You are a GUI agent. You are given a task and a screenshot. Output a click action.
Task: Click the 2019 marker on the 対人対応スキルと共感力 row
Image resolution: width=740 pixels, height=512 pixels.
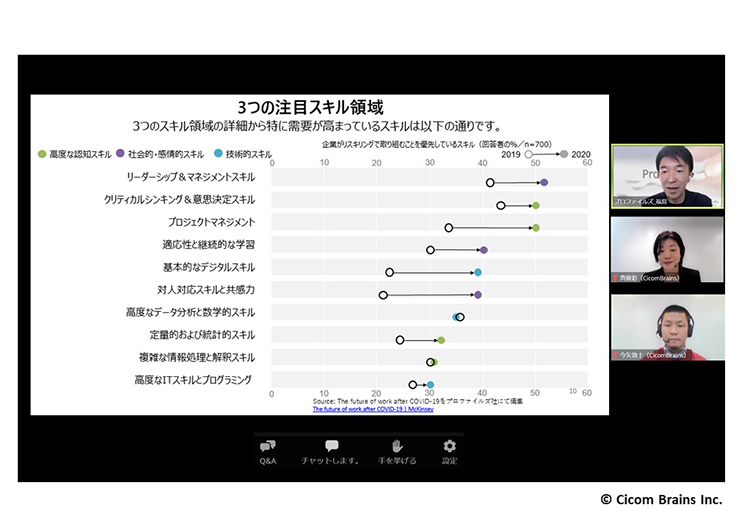click(383, 295)
